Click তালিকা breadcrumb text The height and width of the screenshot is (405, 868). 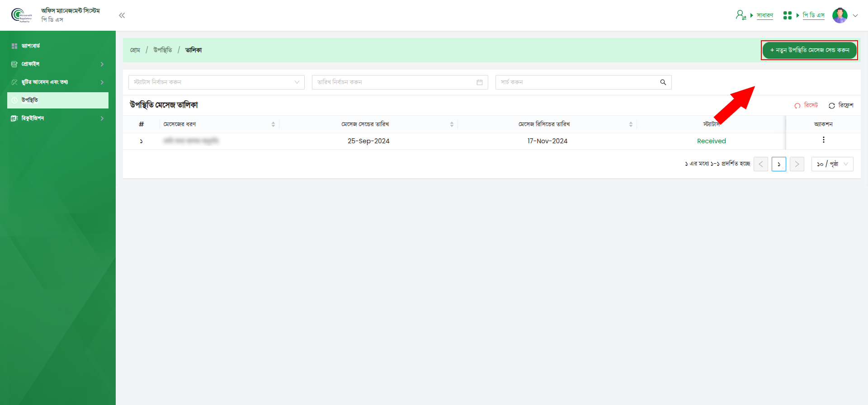tap(193, 50)
